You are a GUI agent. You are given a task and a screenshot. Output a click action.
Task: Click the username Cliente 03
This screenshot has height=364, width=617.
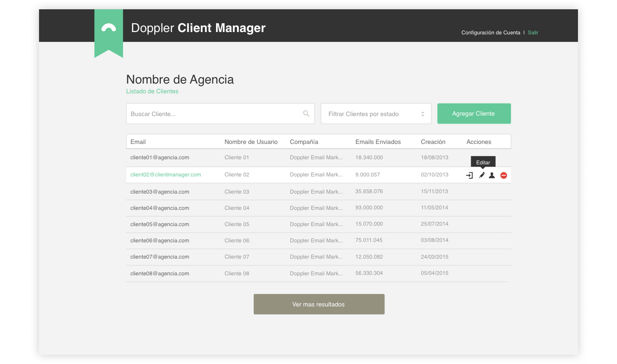tap(237, 192)
